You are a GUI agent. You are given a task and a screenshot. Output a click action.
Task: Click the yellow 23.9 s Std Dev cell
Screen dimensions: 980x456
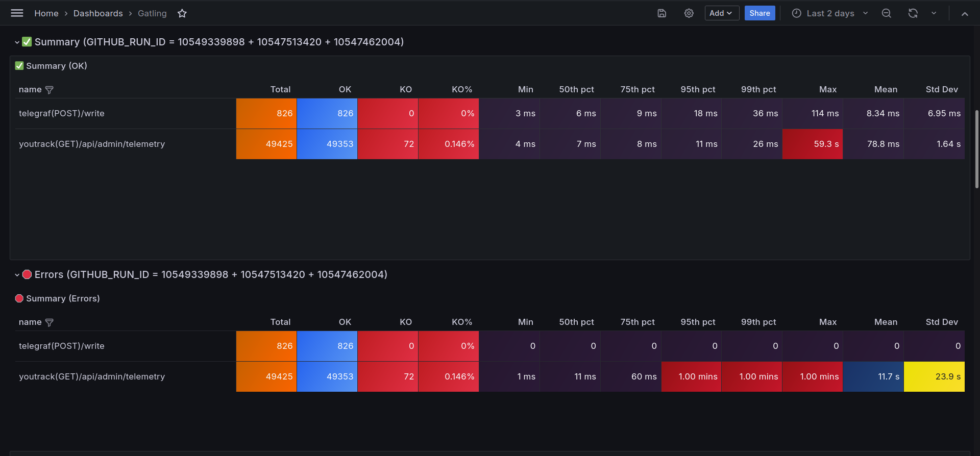tap(934, 376)
